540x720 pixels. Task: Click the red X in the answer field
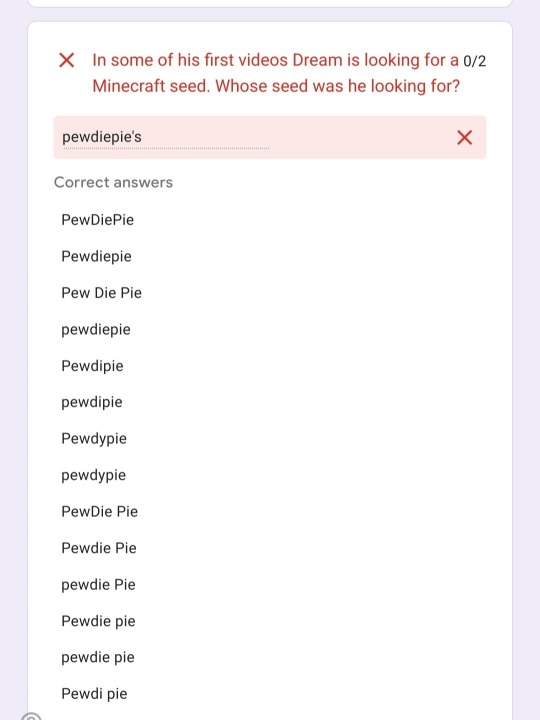(464, 137)
